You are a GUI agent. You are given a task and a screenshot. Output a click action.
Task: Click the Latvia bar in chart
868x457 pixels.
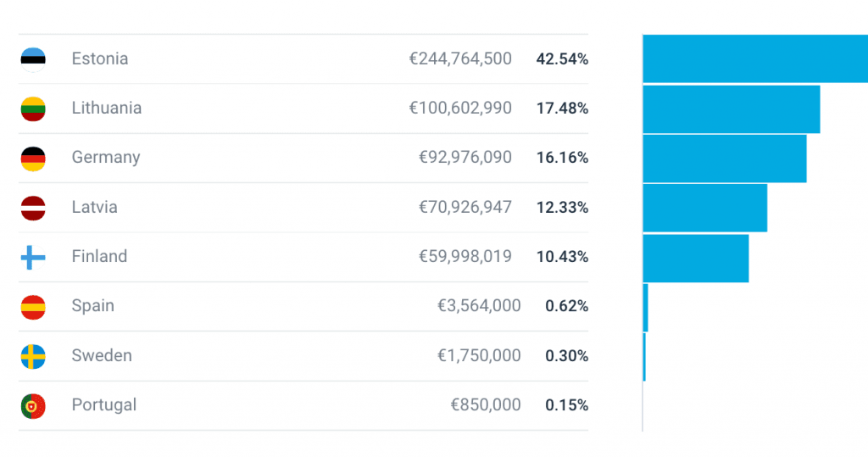pos(704,207)
